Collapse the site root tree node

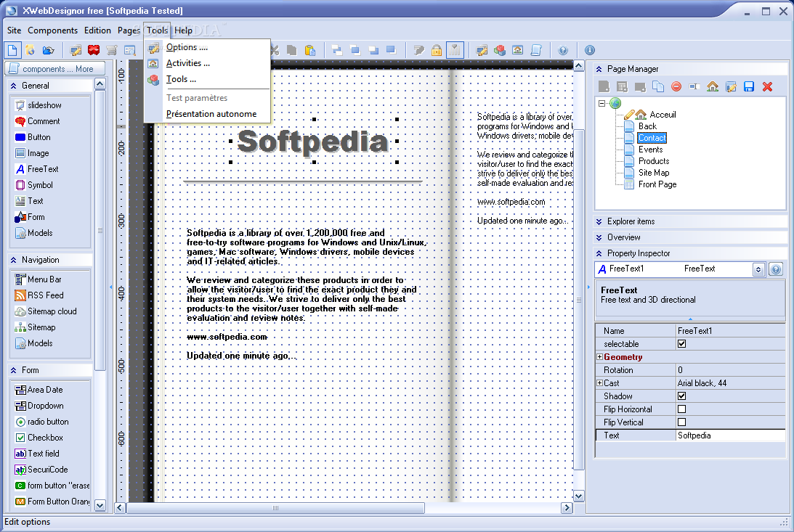click(601, 103)
